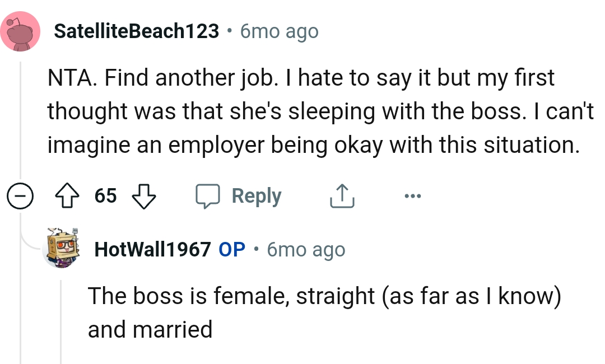Select the 6mo ago timestamp on top comment
Viewport: 605px width, 364px height.
point(279,31)
